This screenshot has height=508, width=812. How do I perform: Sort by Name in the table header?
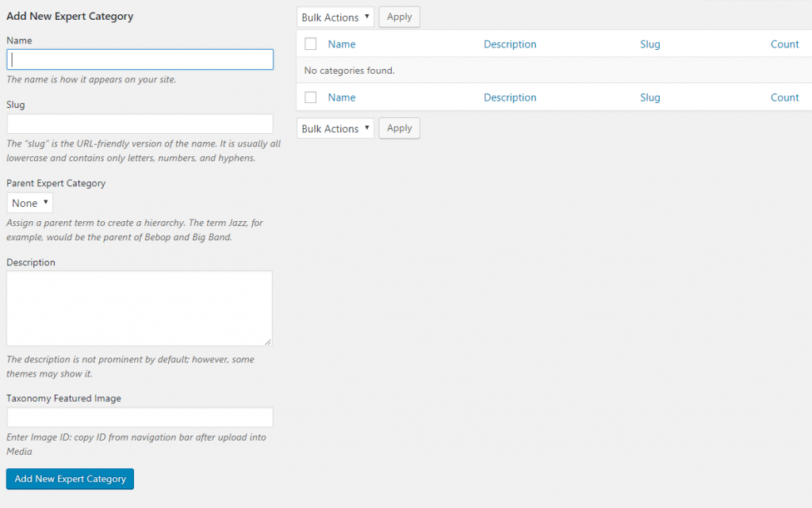point(342,44)
